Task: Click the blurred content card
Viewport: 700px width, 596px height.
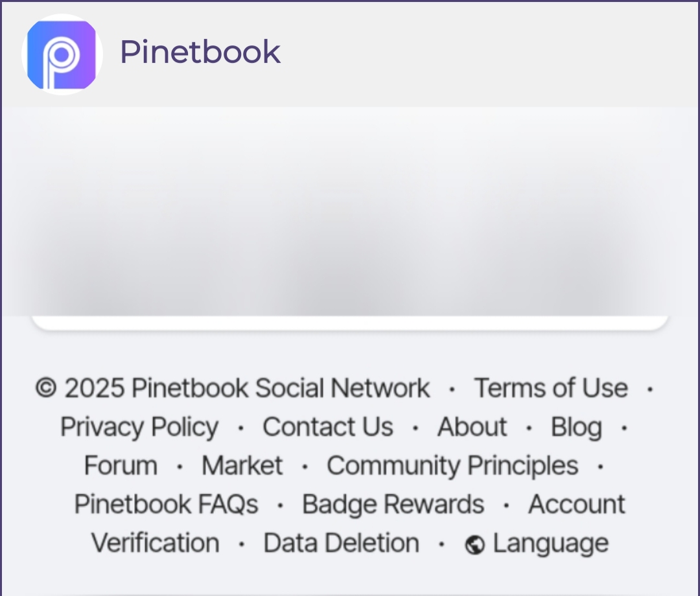Action: coord(350,214)
